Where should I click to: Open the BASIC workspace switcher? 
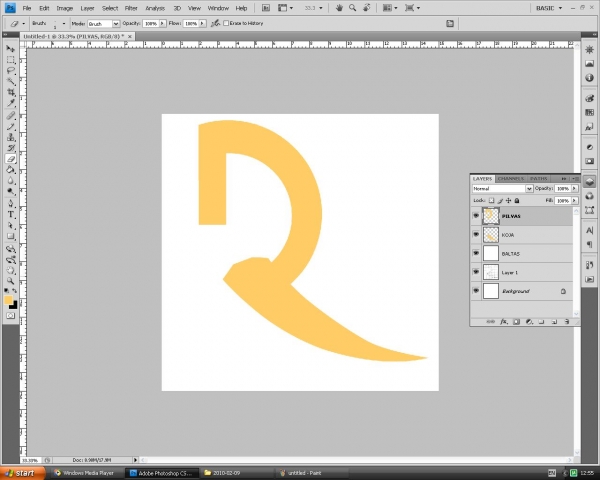[549, 8]
